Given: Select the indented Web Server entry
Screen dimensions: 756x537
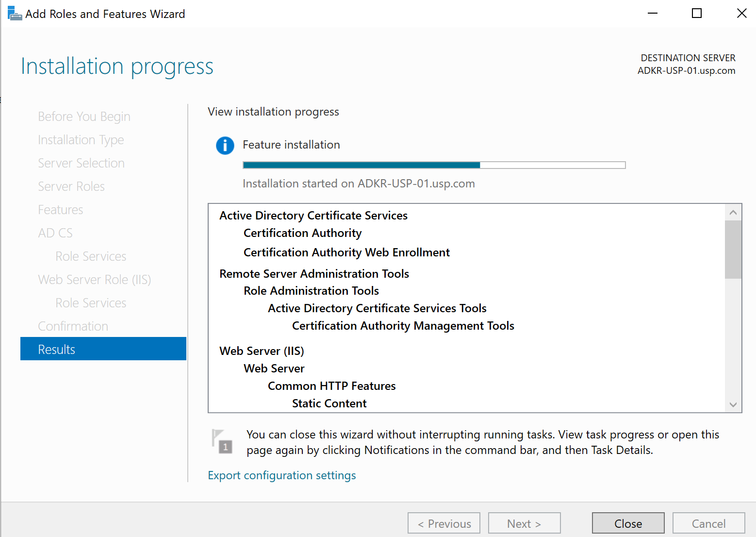Looking at the screenshot, I should pos(274,369).
